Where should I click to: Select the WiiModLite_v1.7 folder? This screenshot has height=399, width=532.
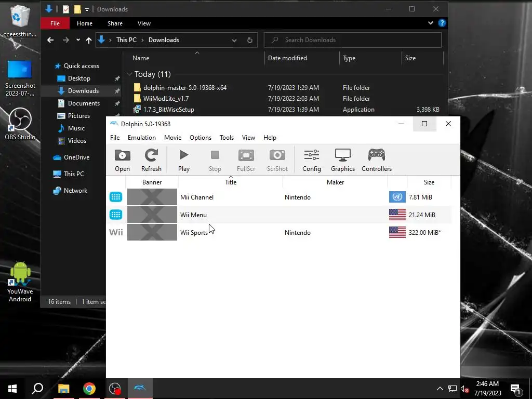coord(166,98)
